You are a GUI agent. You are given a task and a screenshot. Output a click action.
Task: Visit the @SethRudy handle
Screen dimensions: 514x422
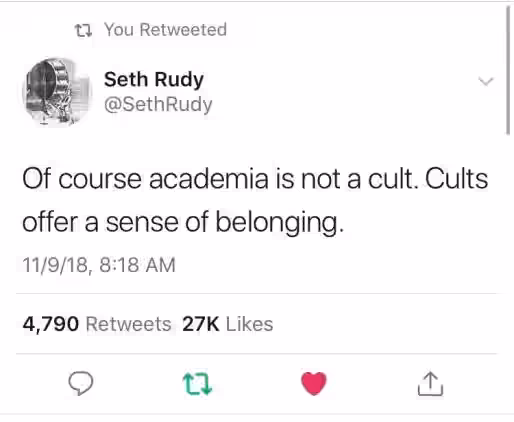point(158,105)
